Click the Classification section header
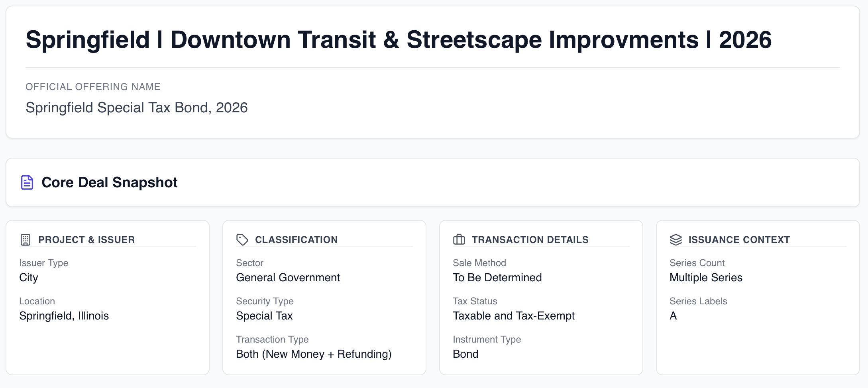This screenshot has width=868, height=388. pos(296,240)
